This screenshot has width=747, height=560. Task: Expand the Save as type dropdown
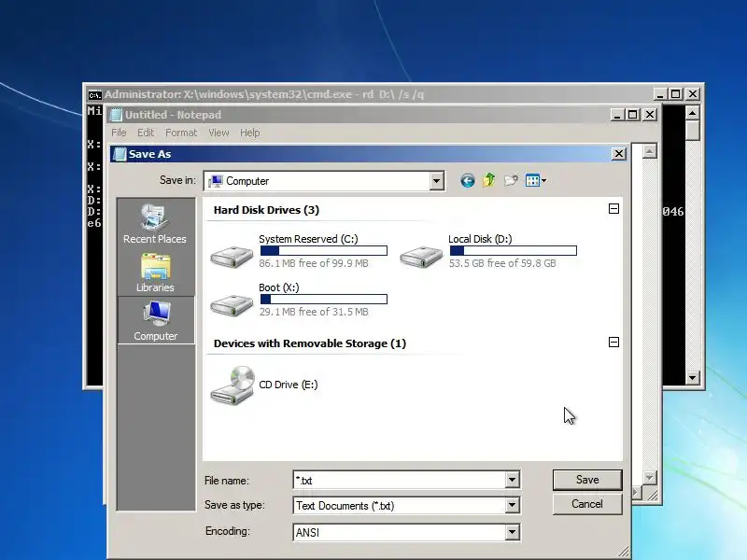pyautogui.click(x=512, y=505)
